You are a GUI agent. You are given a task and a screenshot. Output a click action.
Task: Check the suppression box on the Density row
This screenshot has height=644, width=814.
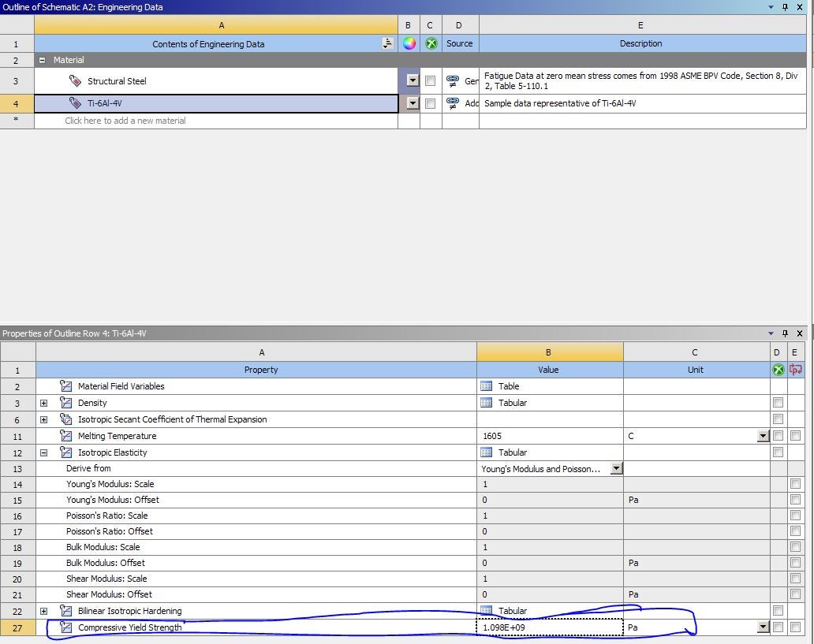pyautogui.click(x=778, y=402)
